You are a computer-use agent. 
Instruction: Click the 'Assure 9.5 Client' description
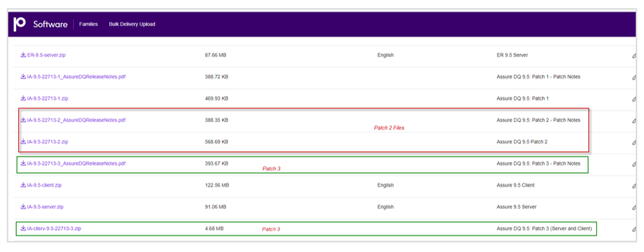(515, 185)
